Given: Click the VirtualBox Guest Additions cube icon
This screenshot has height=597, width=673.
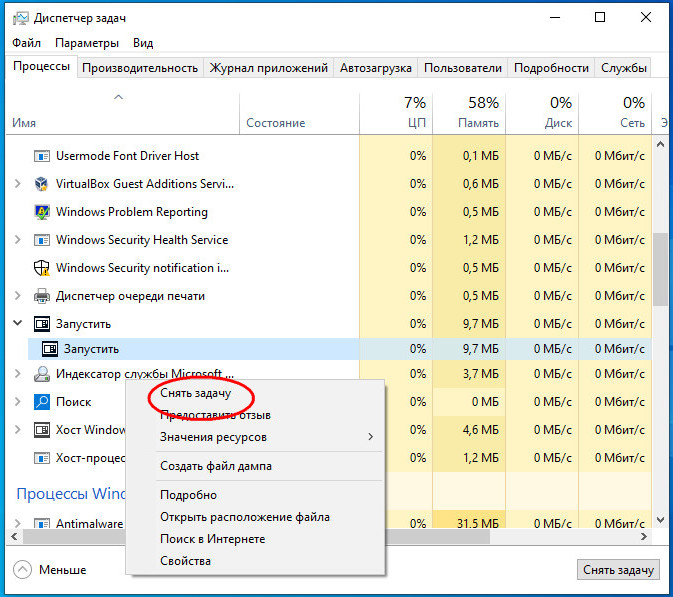Looking at the screenshot, I should [x=42, y=184].
